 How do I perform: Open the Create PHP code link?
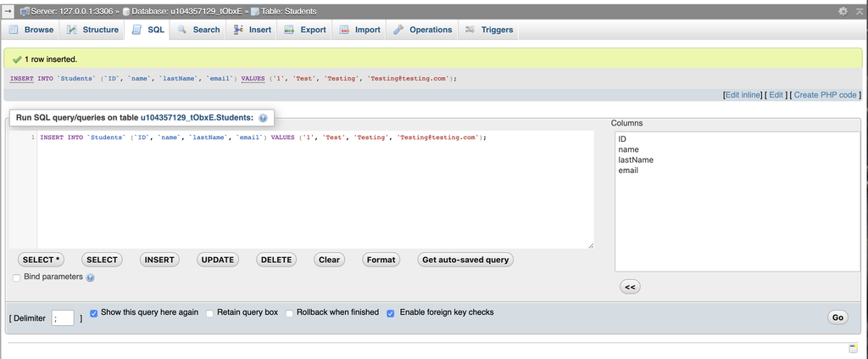point(826,95)
